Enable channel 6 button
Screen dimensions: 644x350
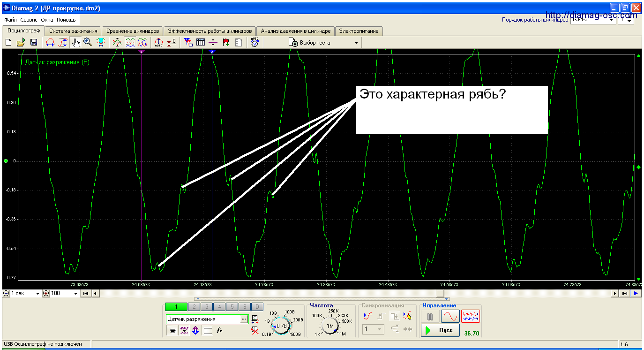[245, 307]
